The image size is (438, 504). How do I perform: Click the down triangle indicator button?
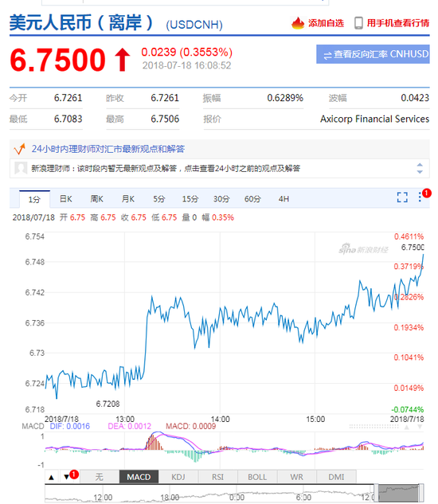66,477
